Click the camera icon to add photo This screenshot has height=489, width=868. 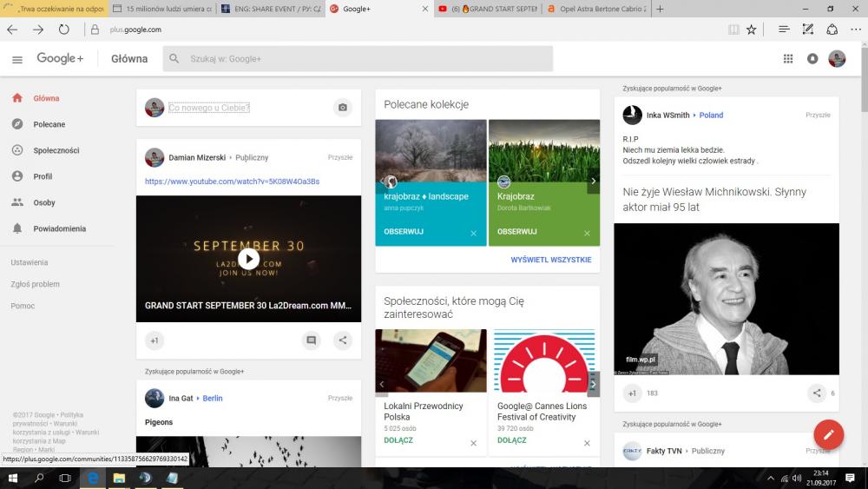tap(343, 108)
